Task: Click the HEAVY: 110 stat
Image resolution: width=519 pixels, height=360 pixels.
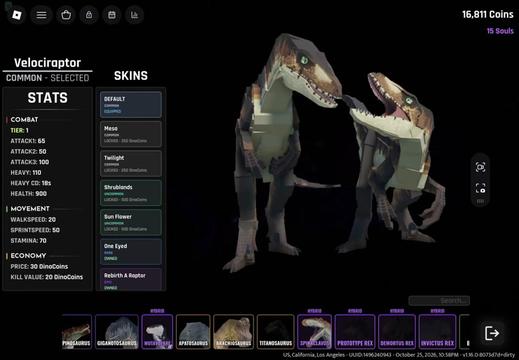Action: coord(26,173)
